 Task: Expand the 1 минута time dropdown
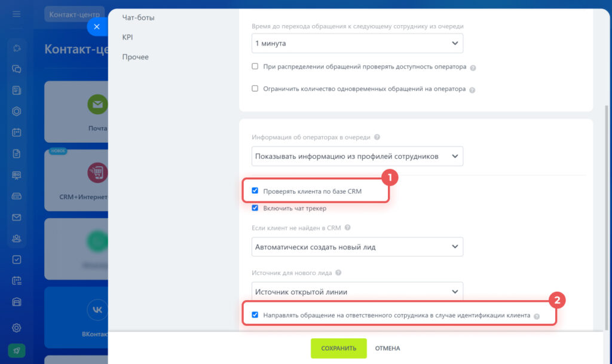(357, 43)
